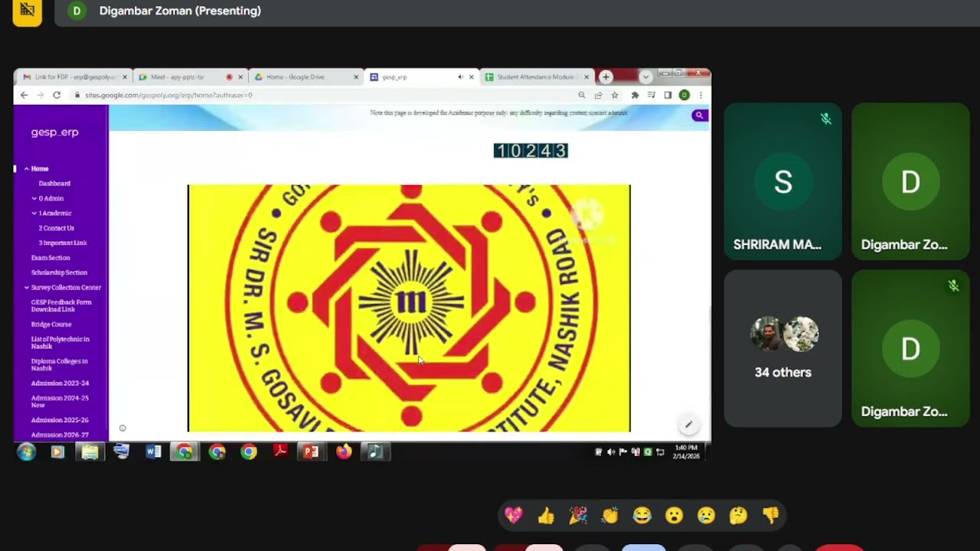Open Diploma Colleges in Nashik link
Image resolution: width=980 pixels, height=551 pixels.
click(60, 364)
